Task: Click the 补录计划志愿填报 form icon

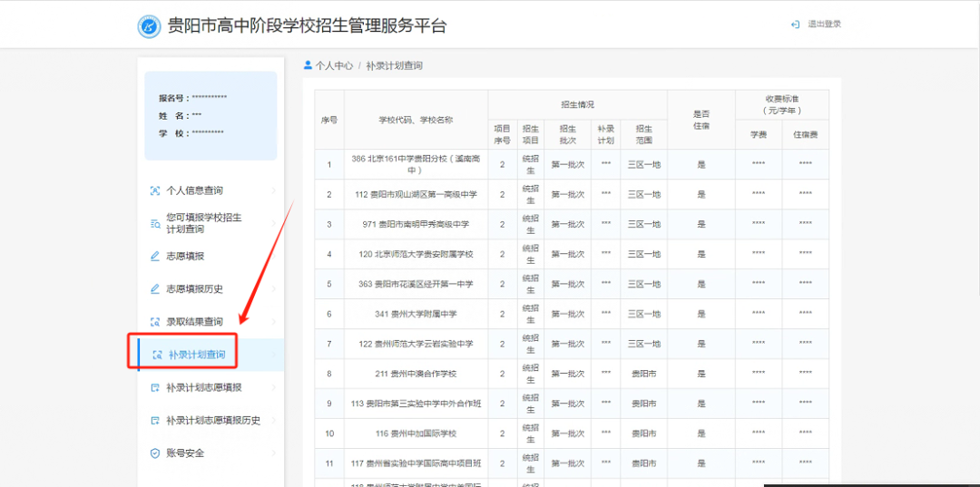Action: click(x=156, y=388)
